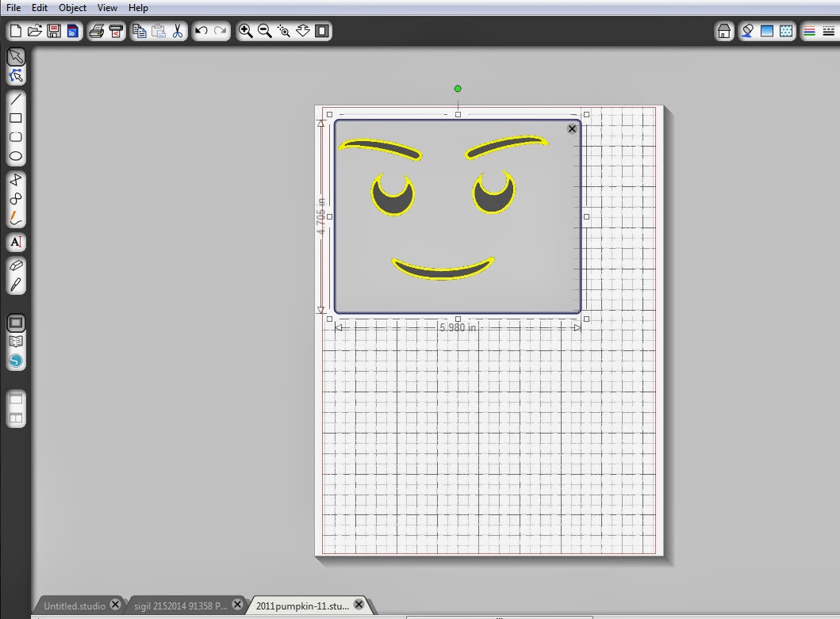Save the file using the floppy disk icon
This screenshot has height=619, width=840.
point(54,31)
